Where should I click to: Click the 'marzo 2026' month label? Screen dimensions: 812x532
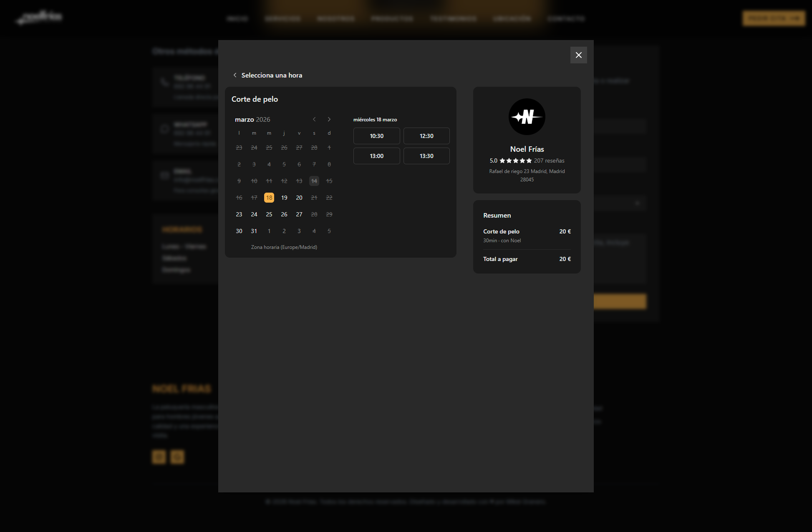point(252,119)
